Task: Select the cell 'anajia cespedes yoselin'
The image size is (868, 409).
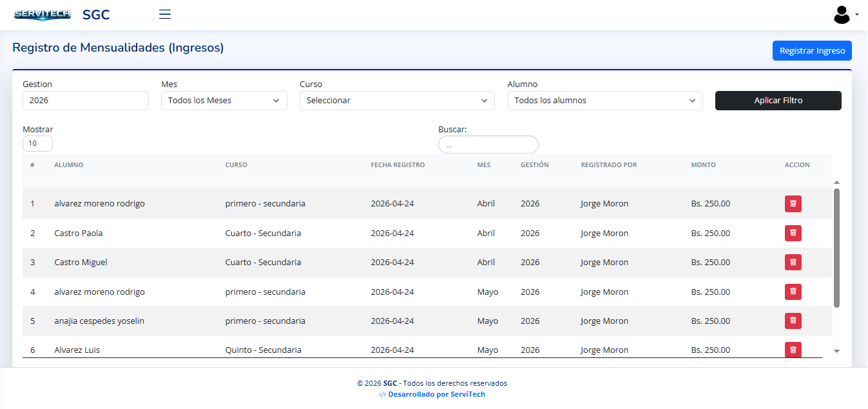Action: coord(99,321)
